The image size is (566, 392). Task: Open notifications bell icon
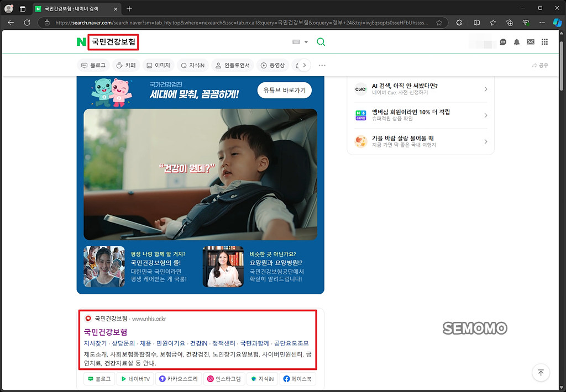tap(517, 42)
